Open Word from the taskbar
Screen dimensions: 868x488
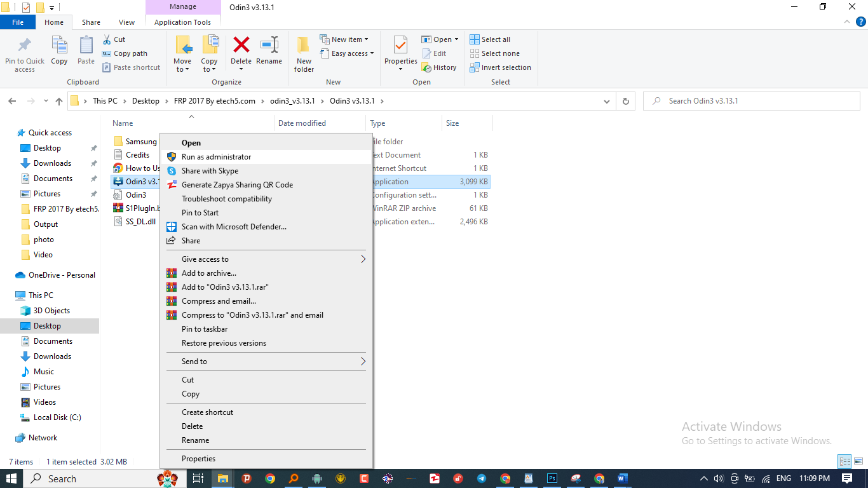(622, 478)
